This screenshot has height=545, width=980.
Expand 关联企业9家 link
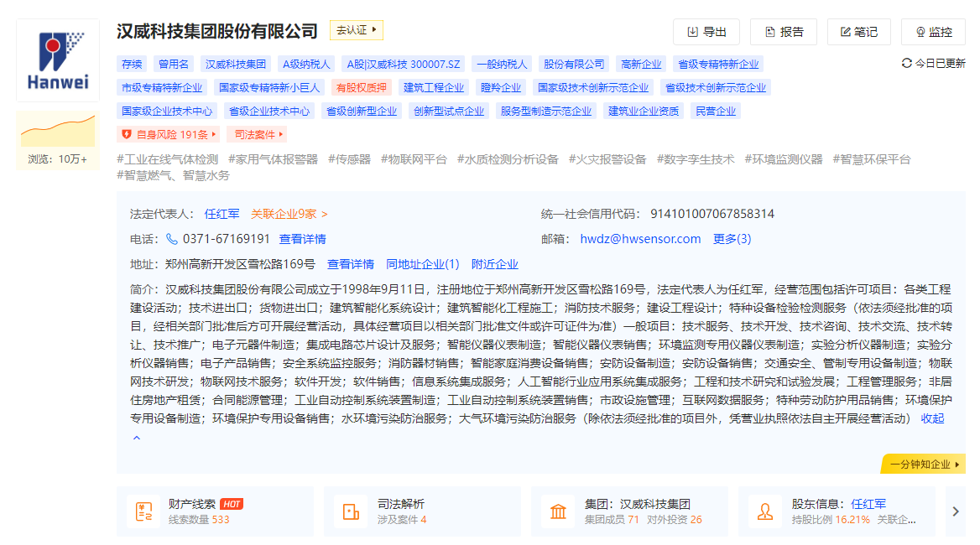289,214
